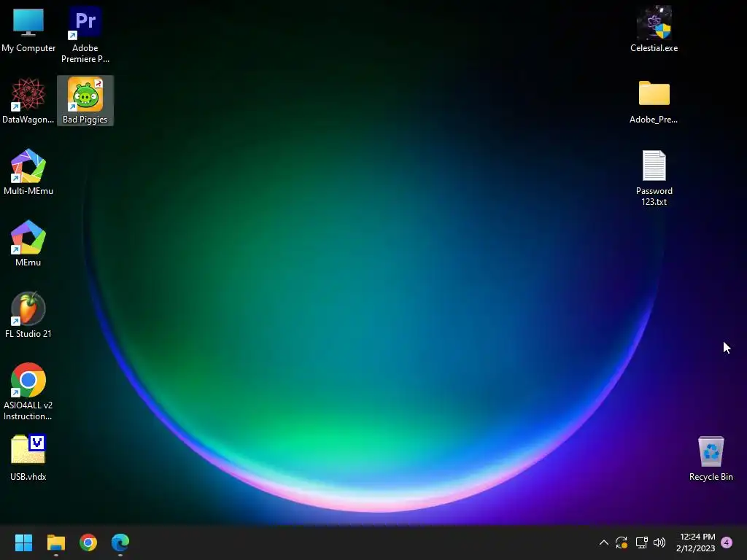Screen dimensions: 747x560
Task: Select the FL Studio 21 shortcut
Action: 28,315
